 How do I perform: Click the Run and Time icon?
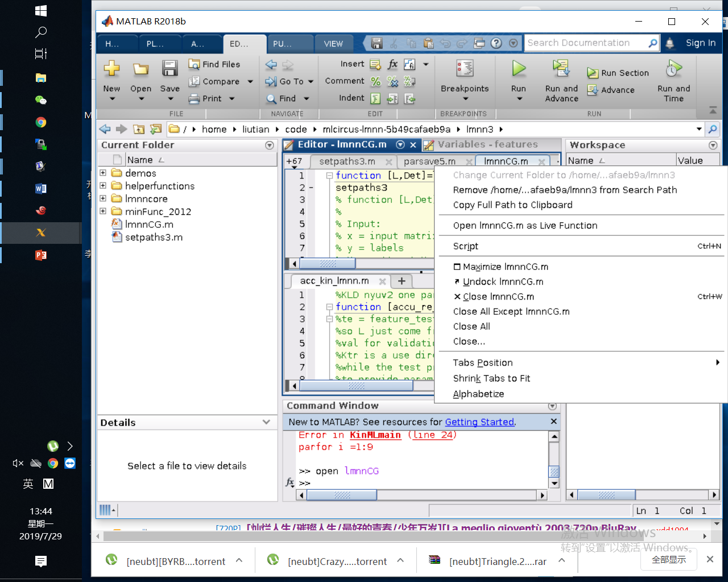click(673, 69)
